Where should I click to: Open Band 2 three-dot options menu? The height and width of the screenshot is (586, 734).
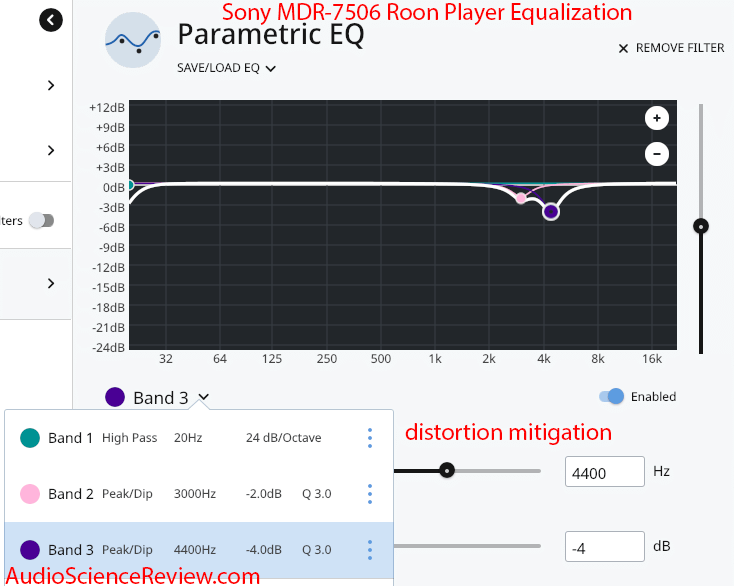[x=370, y=494]
